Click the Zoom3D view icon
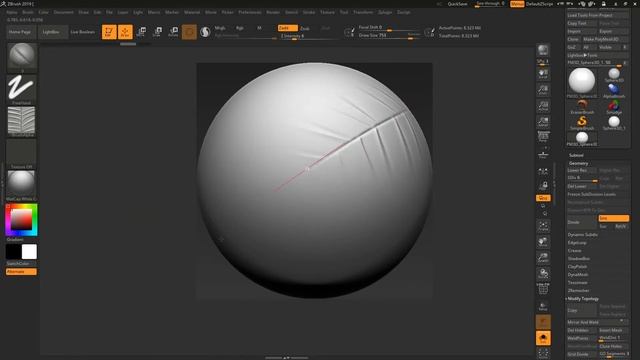The width and height of the screenshot is (640, 360). point(543,258)
